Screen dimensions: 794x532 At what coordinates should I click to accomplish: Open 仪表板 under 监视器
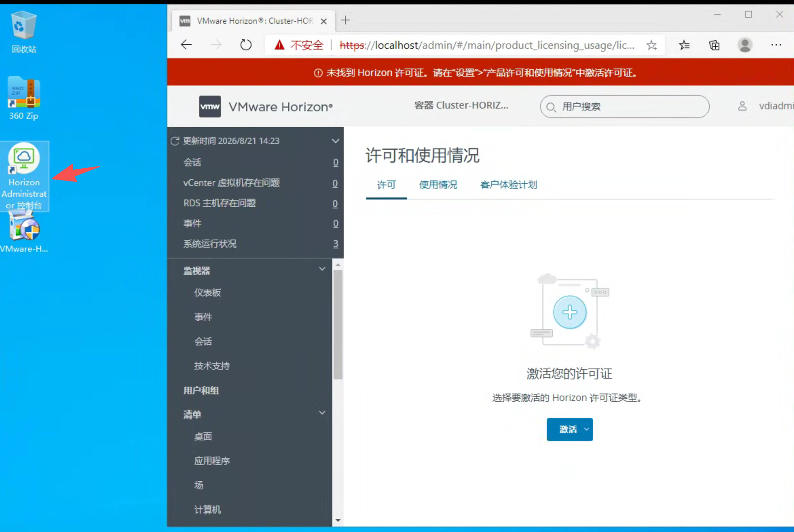tap(208, 293)
